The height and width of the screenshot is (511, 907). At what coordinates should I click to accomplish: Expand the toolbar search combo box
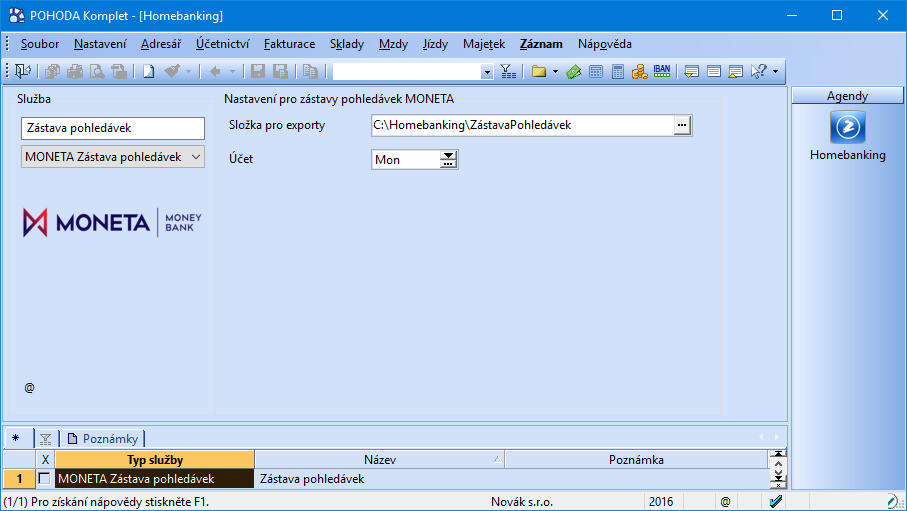[x=487, y=72]
